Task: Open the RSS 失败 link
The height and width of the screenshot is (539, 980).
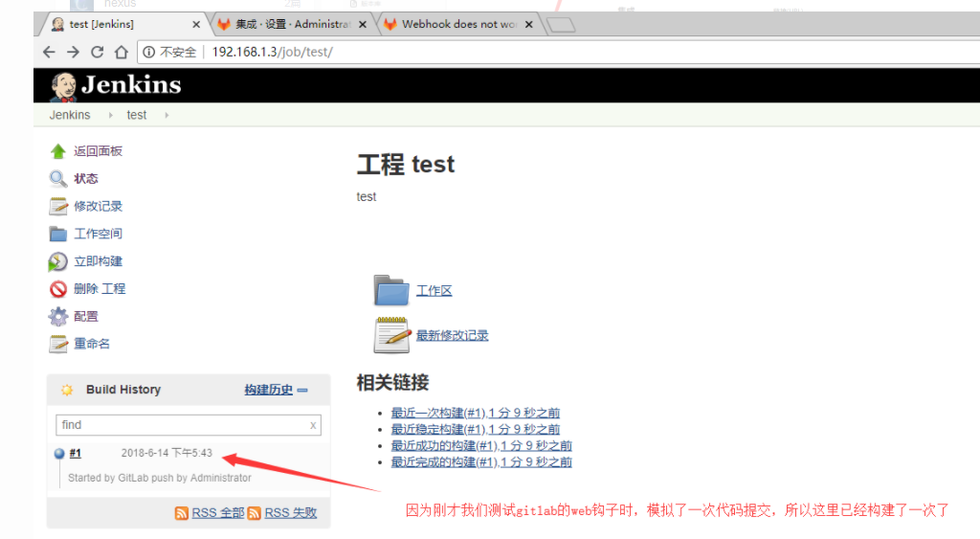Action: pos(291,513)
